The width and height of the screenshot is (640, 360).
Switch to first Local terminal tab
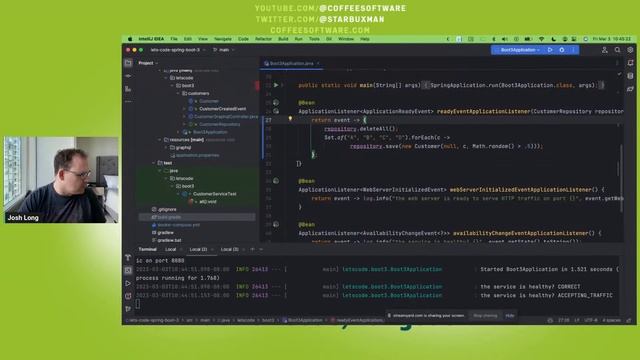tap(171, 249)
